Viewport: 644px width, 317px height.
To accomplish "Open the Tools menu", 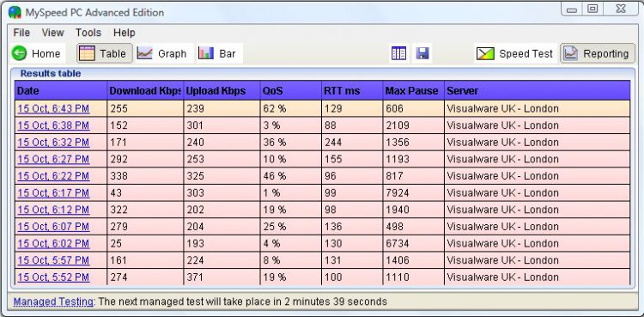I will click(88, 33).
